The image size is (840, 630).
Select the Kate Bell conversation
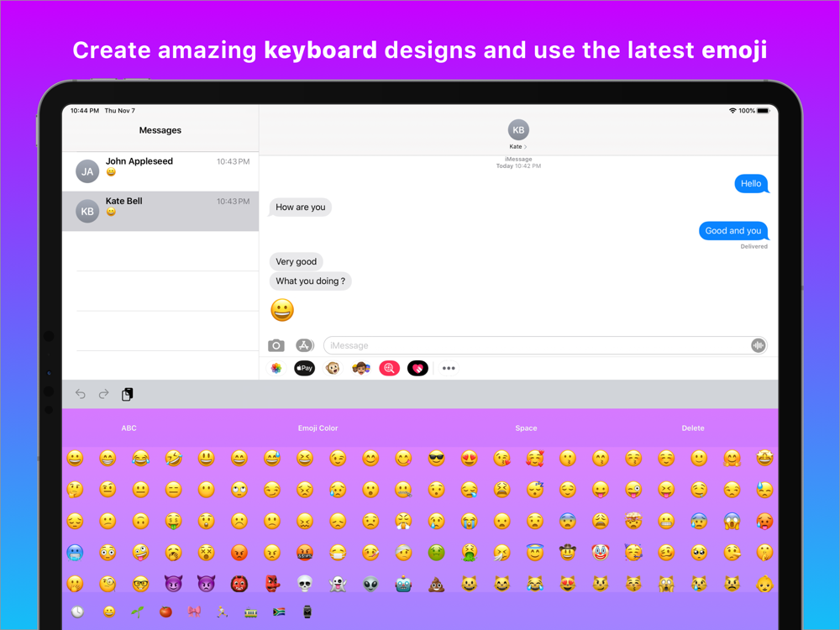pyautogui.click(x=160, y=211)
